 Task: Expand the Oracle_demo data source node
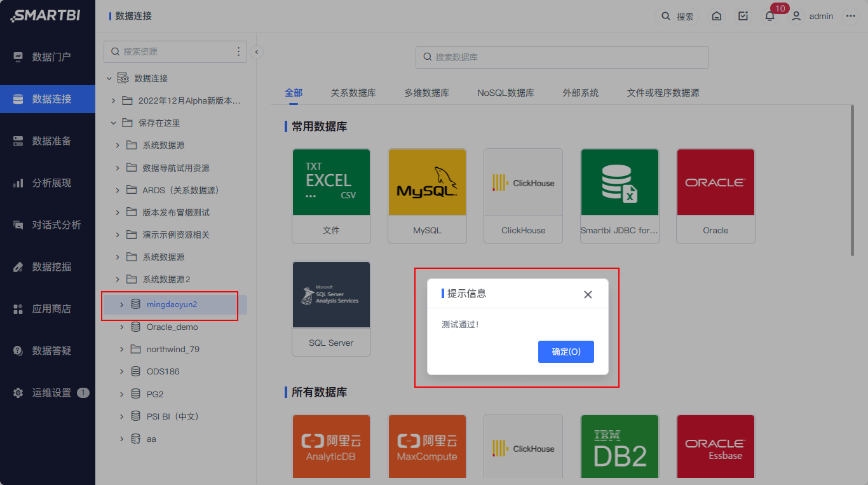click(121, 327)
